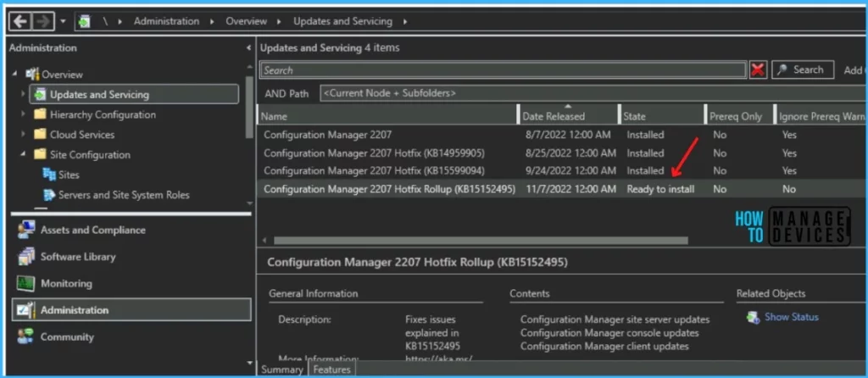
Task: Click the Updates and Servicing tree icon
Action: [x=40, y=95]
